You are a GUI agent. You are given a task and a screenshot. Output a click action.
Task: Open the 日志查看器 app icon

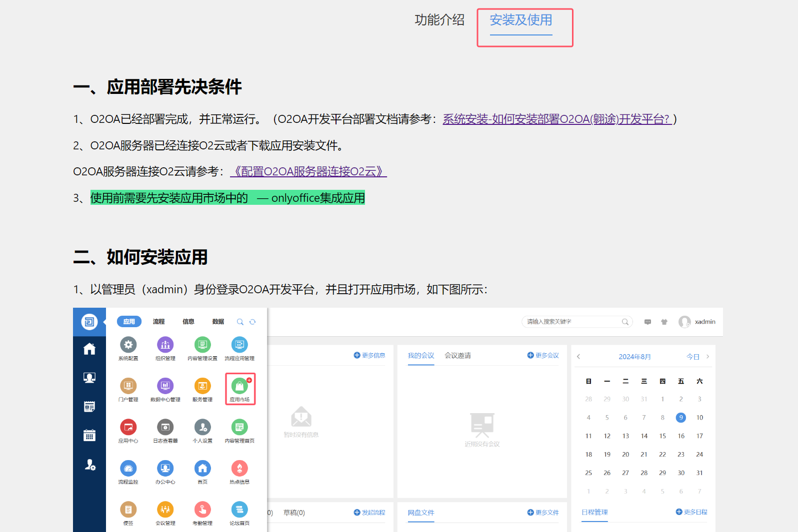pos(165,427)
